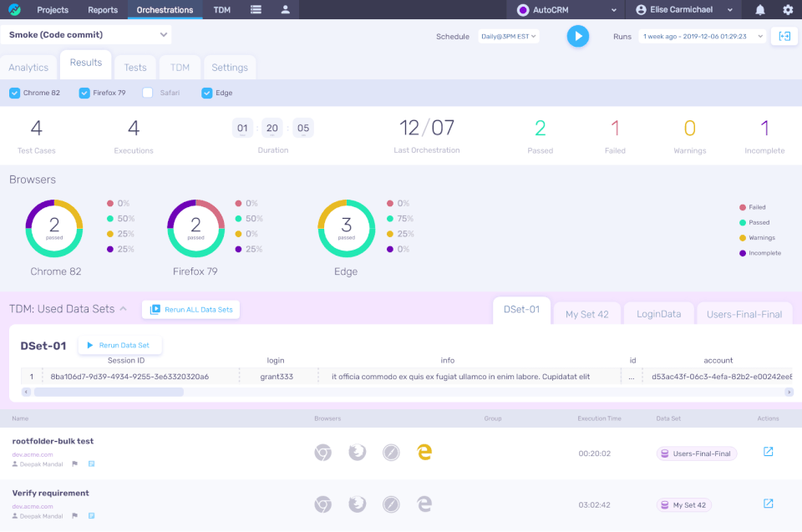Select the Users-Final-Final data set tab
Image resolution: width=802 pixels, height=532 pixels.
coord(744,314)
